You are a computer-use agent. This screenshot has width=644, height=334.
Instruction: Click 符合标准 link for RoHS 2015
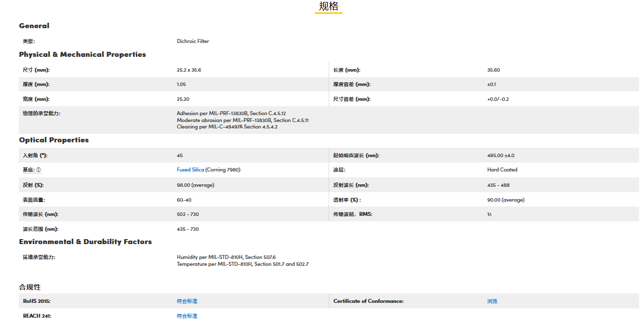[187, 301]
